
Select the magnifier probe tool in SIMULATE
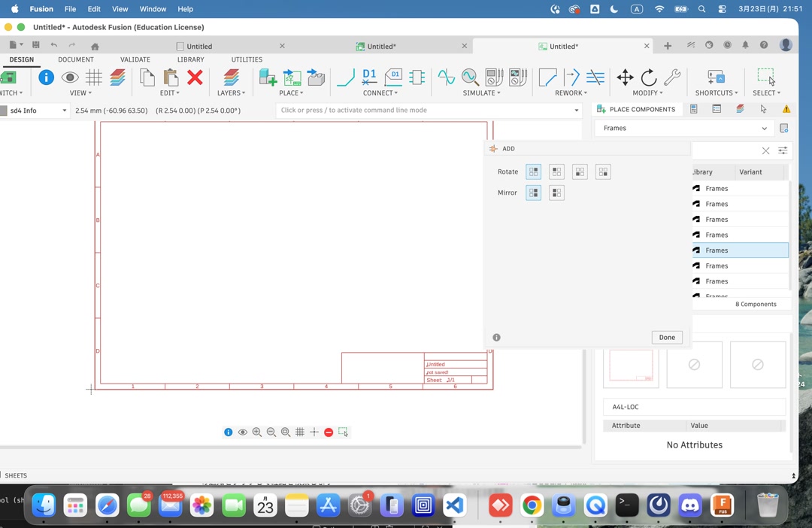point(470,77)
